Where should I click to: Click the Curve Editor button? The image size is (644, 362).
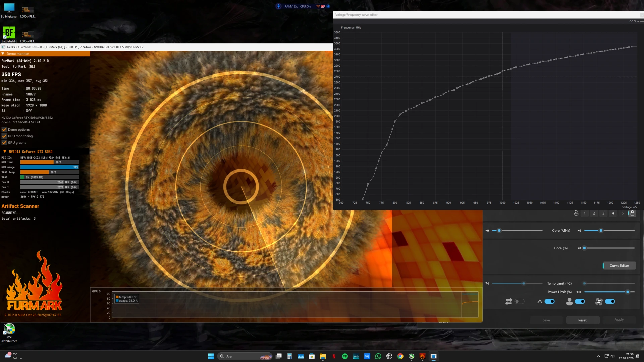(x=619, y=266)
